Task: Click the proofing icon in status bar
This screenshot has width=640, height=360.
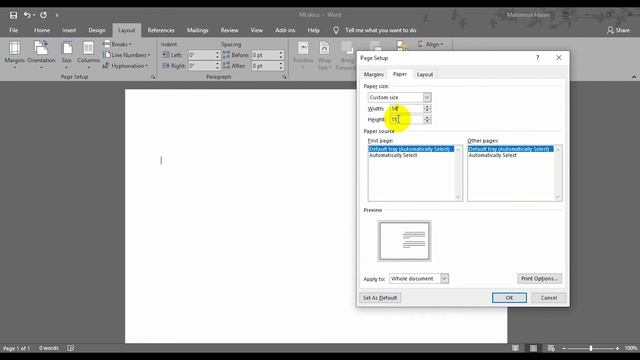Action: (x=71, y=348)
